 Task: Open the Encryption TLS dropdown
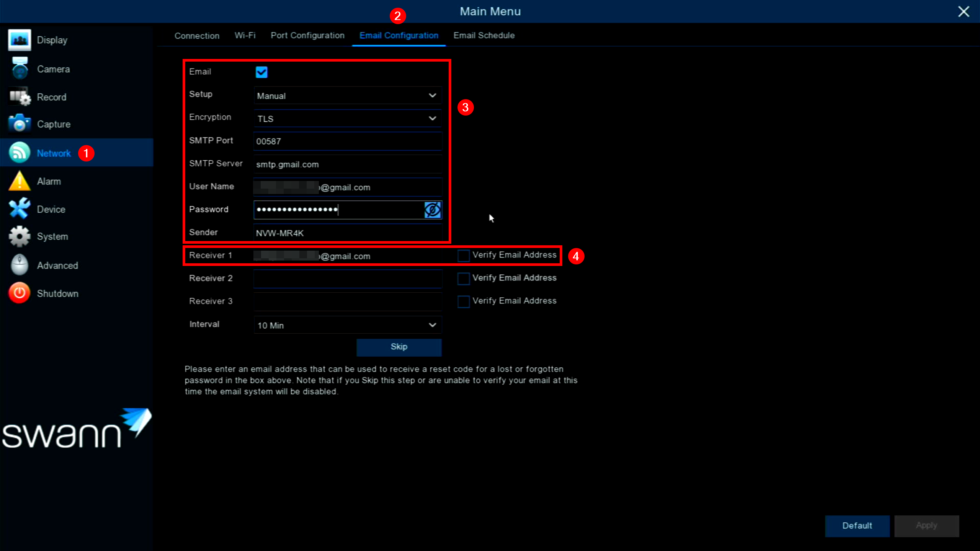click(x=347, y=119)
